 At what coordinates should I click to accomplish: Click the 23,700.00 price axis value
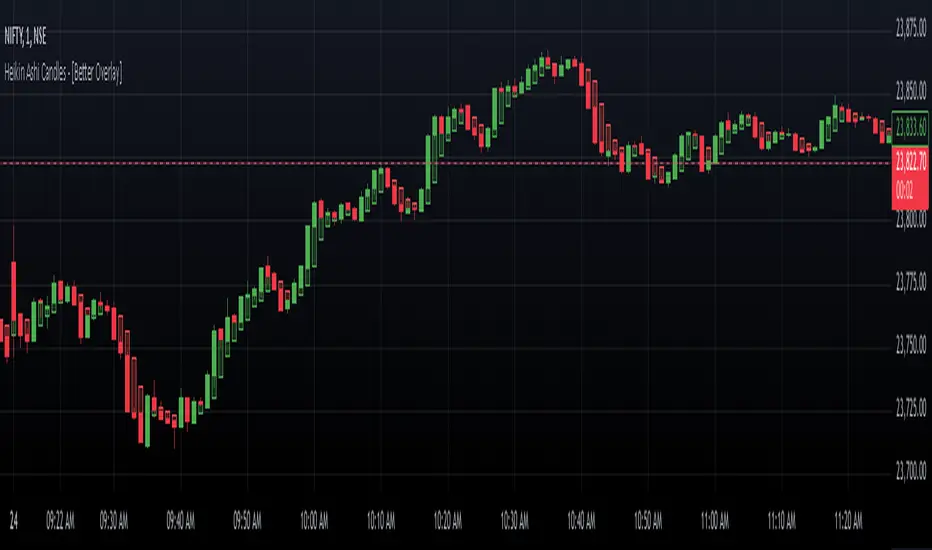911,470
